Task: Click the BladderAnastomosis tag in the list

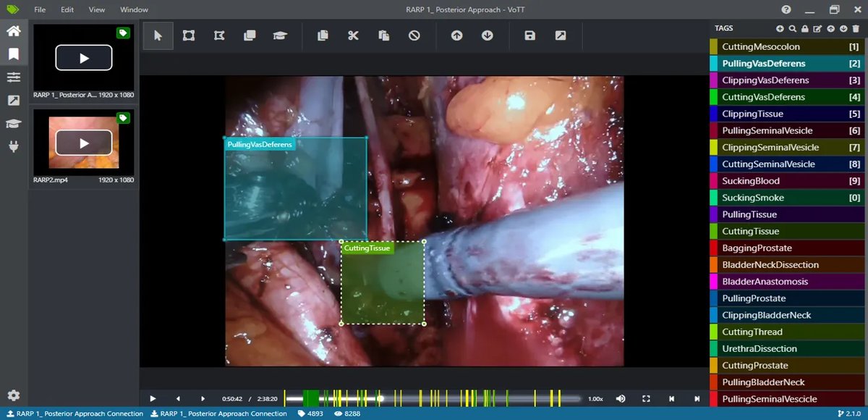Action: 786,282
